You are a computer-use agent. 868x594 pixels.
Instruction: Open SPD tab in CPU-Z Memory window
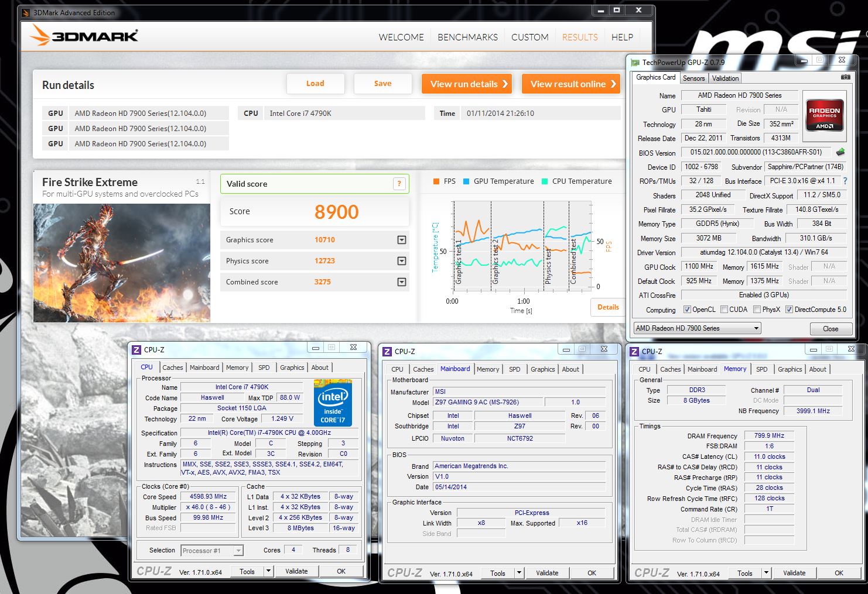click(761, 369)
